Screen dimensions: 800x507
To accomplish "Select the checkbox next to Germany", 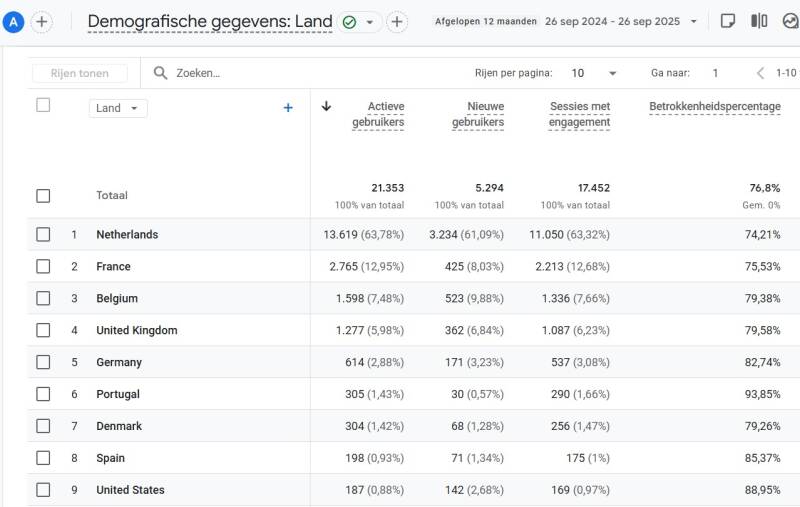I will (43, 362).
